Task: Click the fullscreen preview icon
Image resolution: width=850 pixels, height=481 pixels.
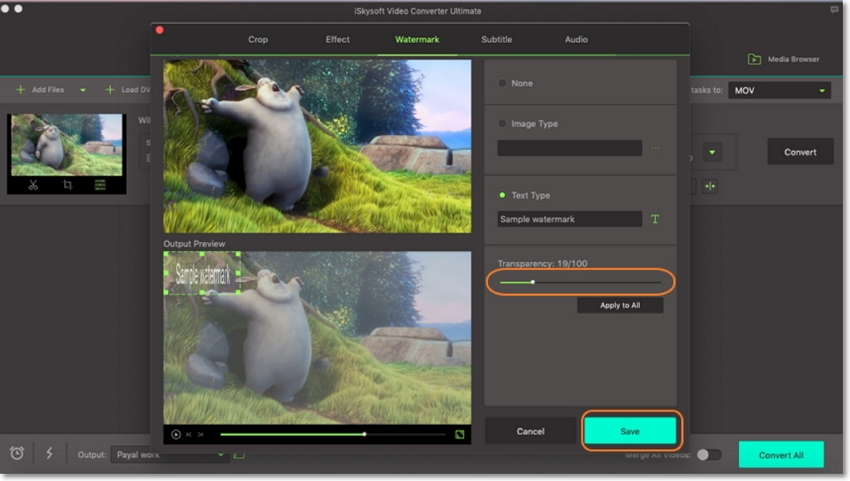Action: pos(459,434)
